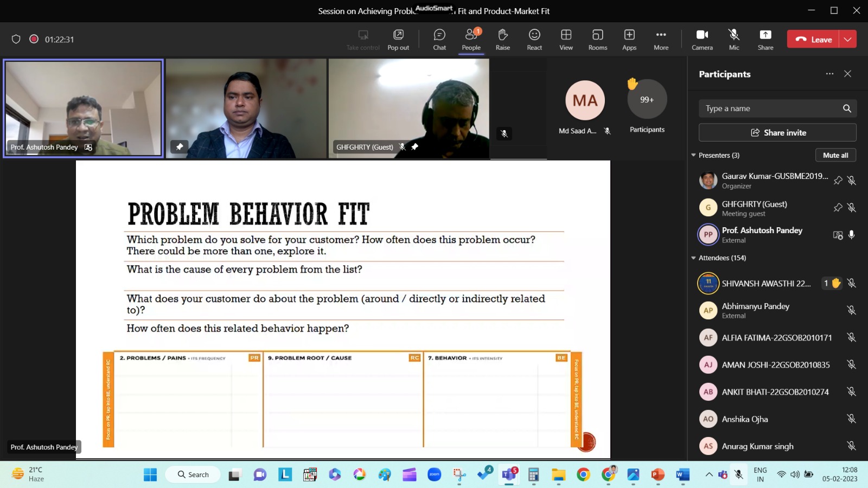Viewport: 868px width, 488px height.
Task: Open the dropdown arrow beside Leave
Action: [848, 39]
